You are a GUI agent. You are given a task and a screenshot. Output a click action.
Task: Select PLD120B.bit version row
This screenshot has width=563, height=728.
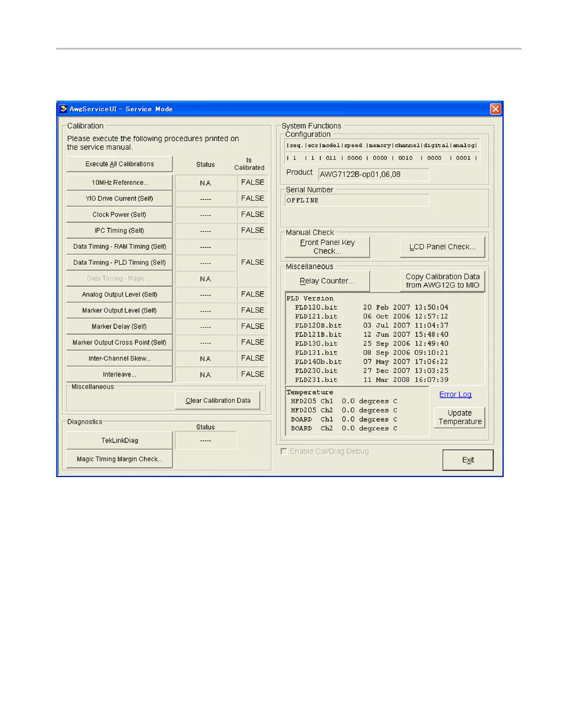pyautogui.click(x=372, y=325)
